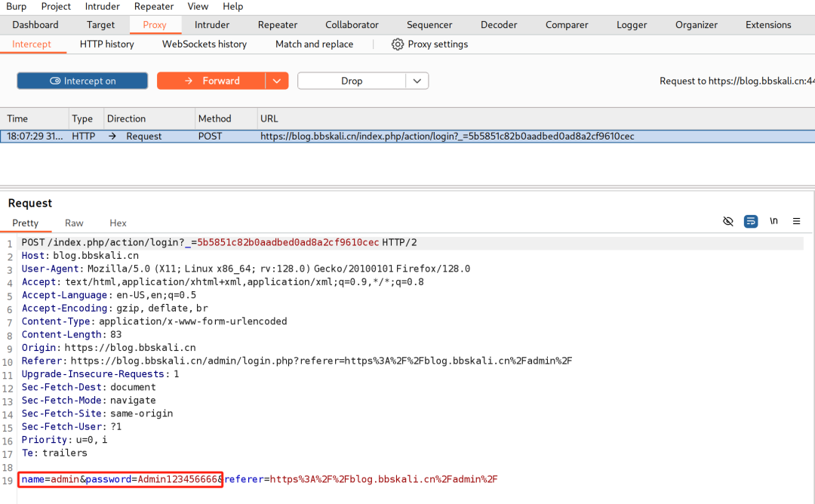Viewport: 815px width, 504px height.
Task: Switch to the Target tab
Action: pos(100,24)
